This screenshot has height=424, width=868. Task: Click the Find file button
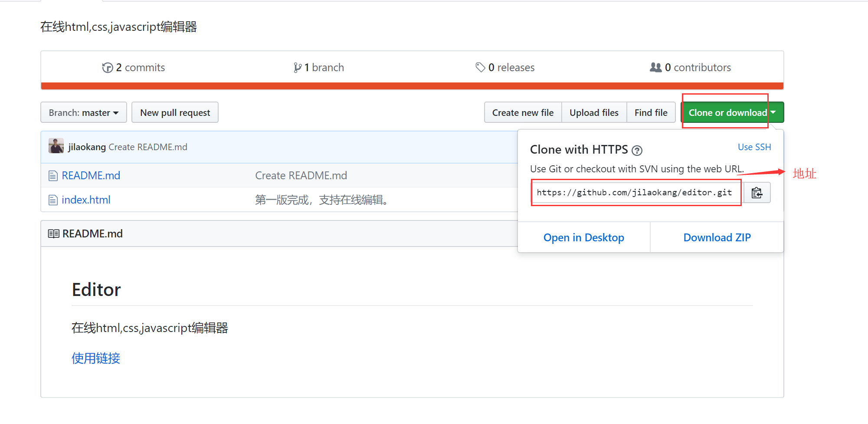pyautogui.click(x=651, y=112)
